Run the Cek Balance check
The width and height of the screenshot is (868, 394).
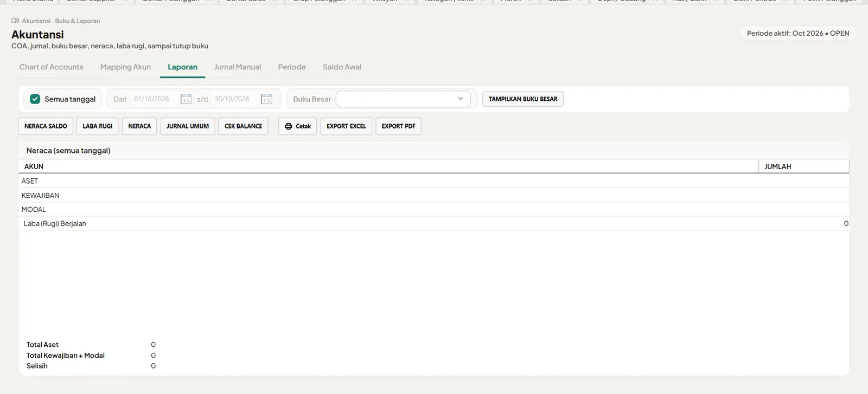pos(243,126)
